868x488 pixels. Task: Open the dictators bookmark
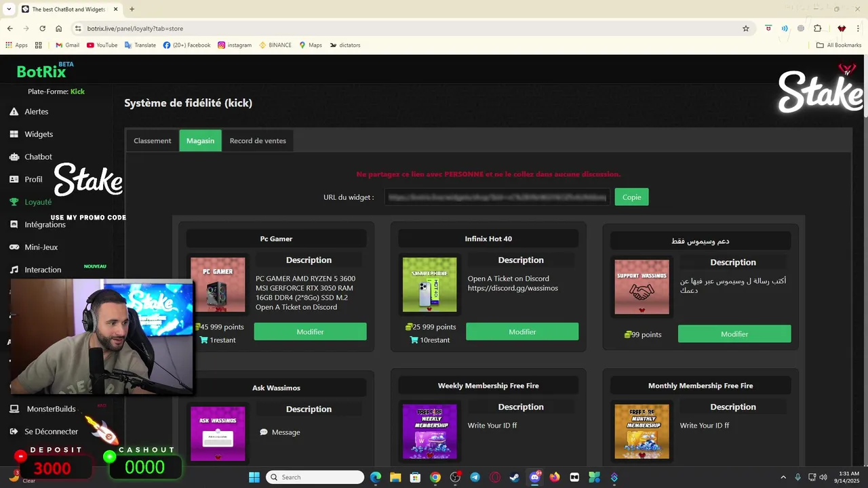[x=345, y=45]
